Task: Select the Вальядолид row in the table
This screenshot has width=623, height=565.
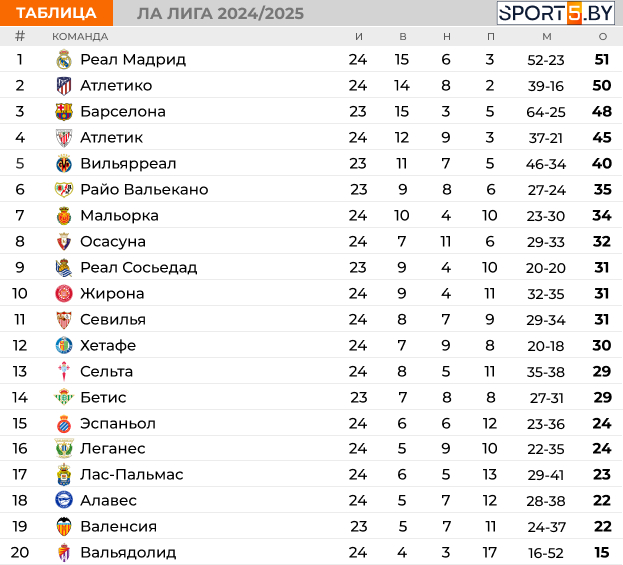Action: point(312,552)
